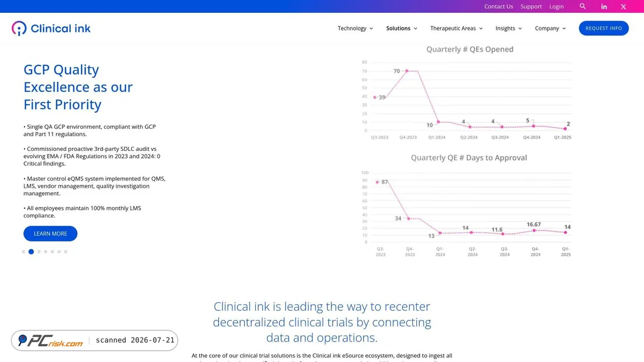Click the GCP Quality Excellence heading
Screen dimensions: 644x362
coord(78,87)
